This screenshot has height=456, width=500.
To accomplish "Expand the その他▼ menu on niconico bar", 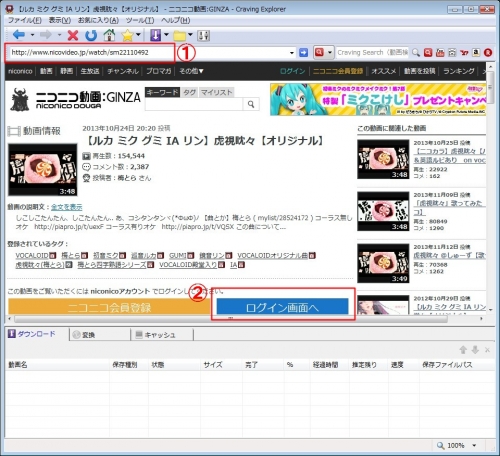I will pos(191,71).
